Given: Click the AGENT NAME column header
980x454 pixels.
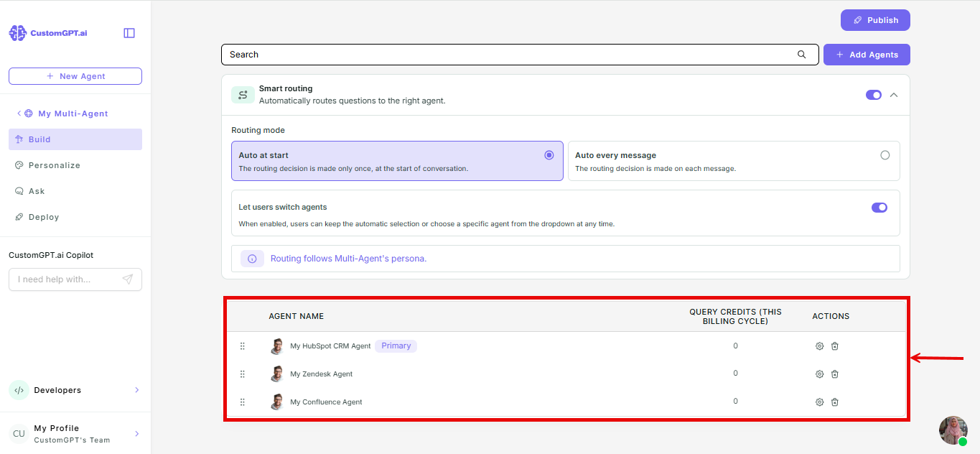Looking at the screenshot, I should coord(297,316).
